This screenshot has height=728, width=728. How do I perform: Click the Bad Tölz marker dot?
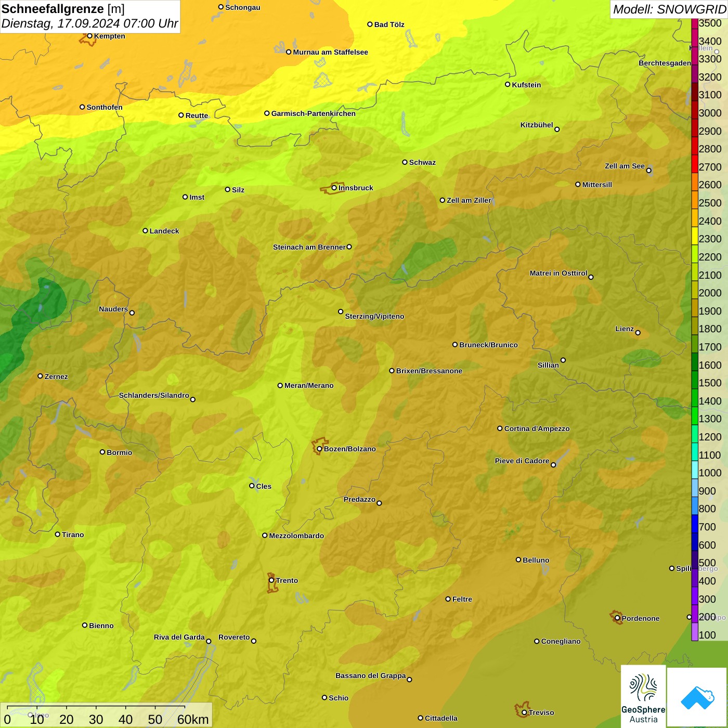(x=370, y=24)
